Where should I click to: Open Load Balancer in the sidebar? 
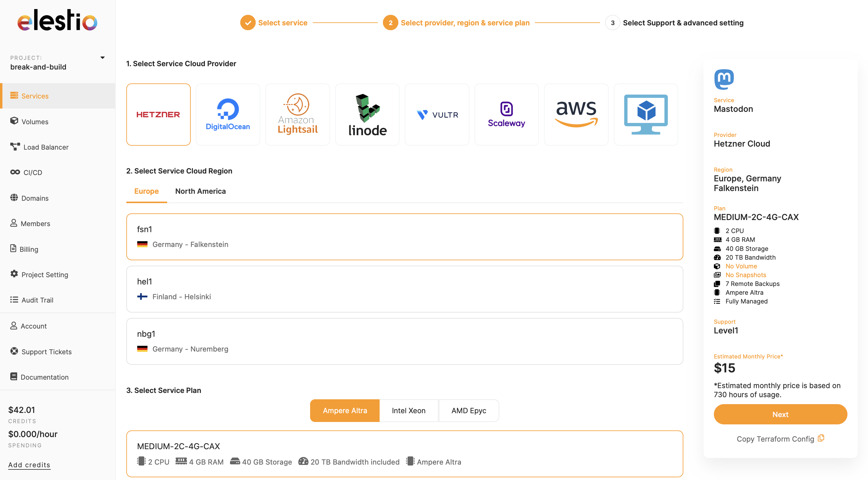coord(46,147)
